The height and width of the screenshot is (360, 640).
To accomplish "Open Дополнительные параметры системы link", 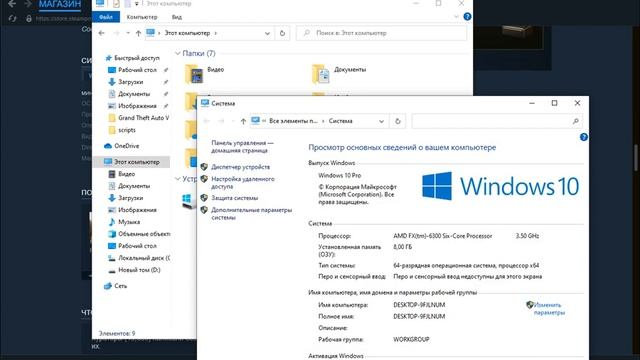I will 251,214.
